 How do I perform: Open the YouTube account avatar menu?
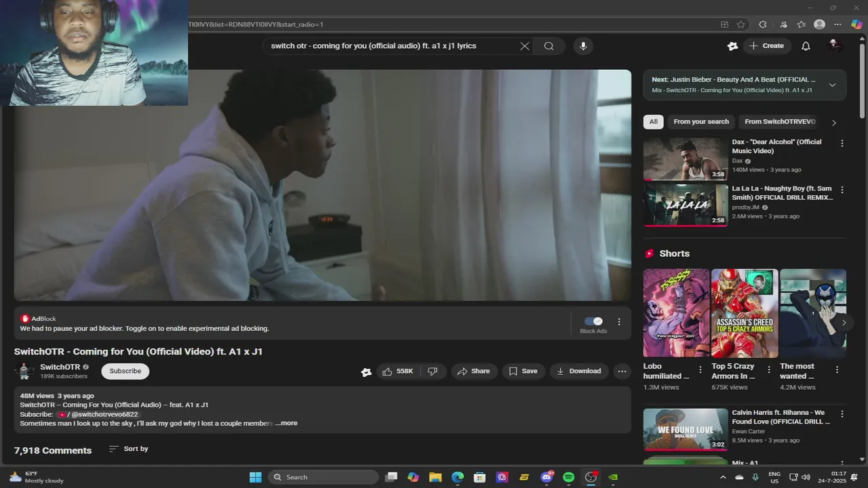(835, 46)
